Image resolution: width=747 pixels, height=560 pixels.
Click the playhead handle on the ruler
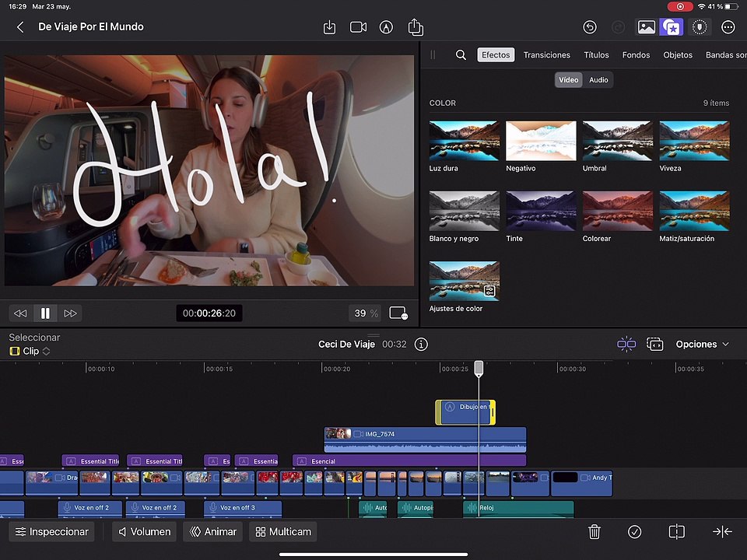(479, 368)
